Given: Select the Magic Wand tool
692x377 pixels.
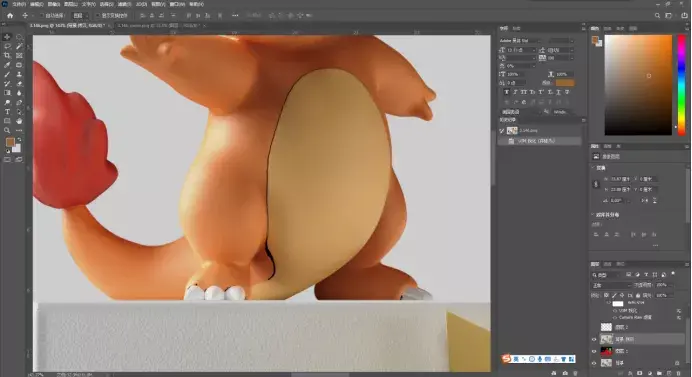Looking at the screenshot, I should (19, 46).
